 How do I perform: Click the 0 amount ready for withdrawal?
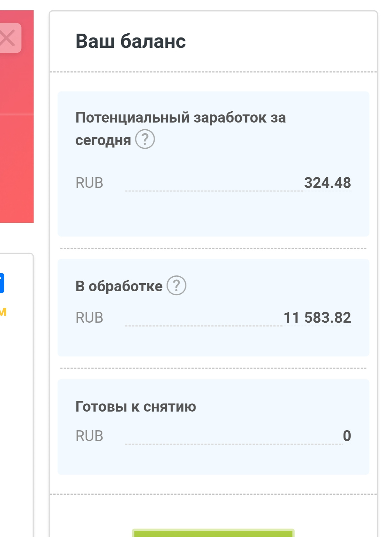click(347, 436)
